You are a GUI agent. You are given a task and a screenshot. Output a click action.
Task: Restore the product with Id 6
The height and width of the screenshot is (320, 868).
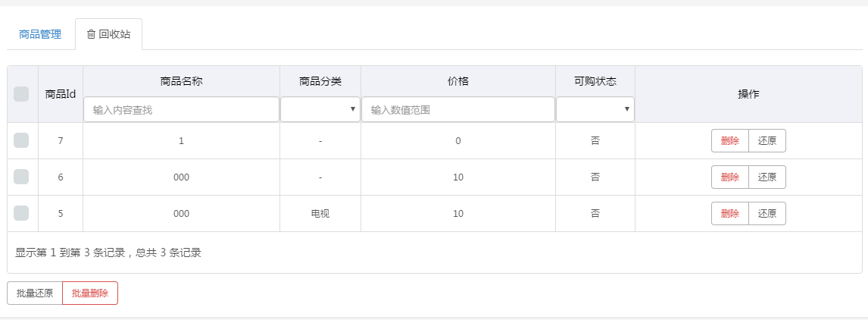(x=767, y=177)
